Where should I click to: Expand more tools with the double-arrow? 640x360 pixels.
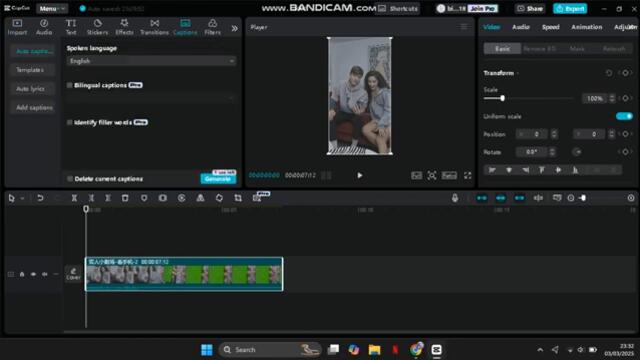pos(234,28)
